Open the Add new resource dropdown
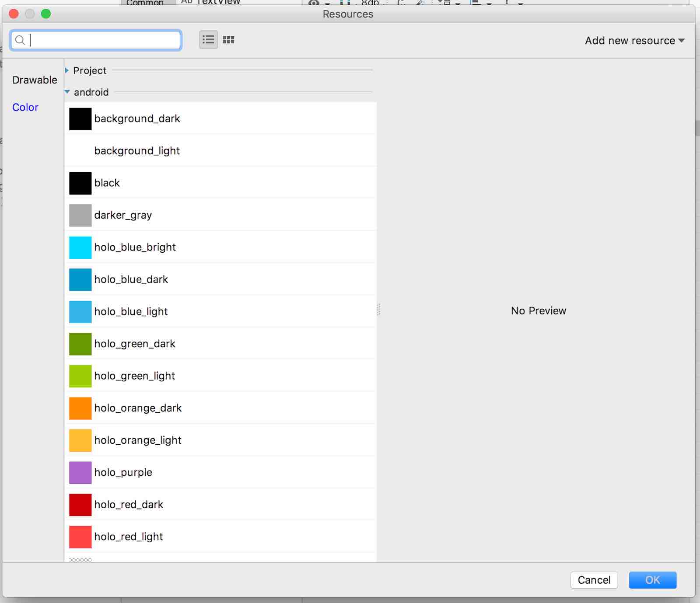Screen dimensions: 700x603 click(x=634, y=41)
